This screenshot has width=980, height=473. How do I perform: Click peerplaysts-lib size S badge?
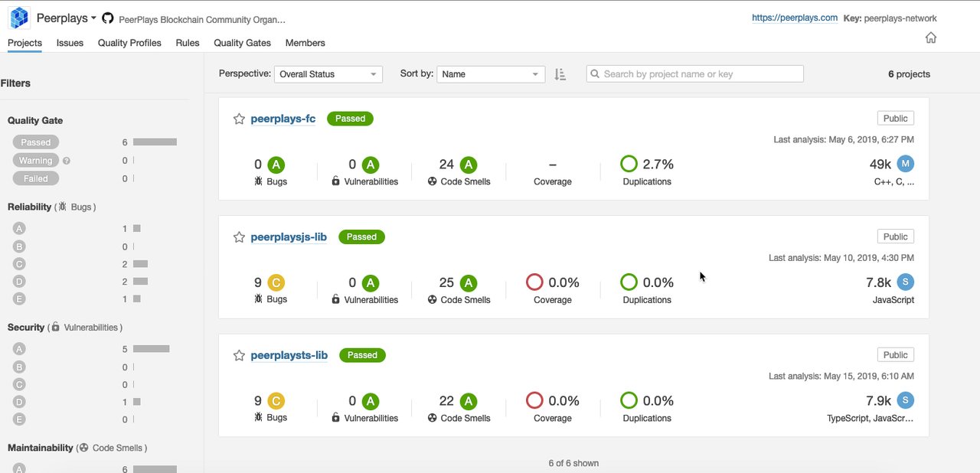[x=906, y=400]
